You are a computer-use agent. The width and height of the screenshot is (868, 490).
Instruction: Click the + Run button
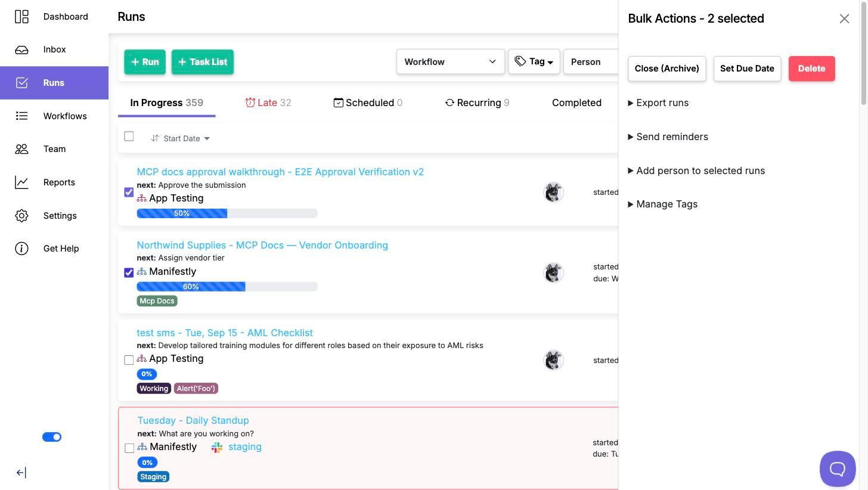[145, 62]
